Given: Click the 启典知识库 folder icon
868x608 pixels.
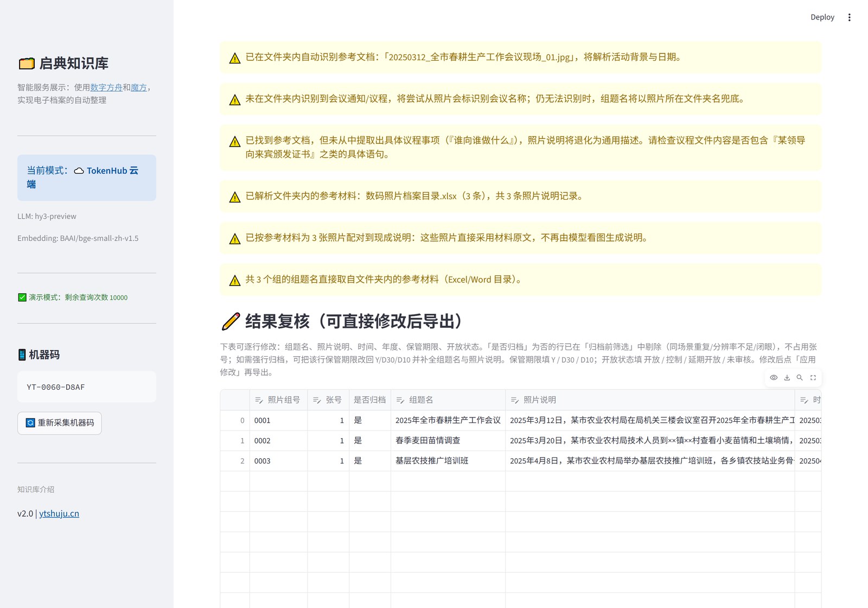Looking at the screenshot, I should (x=27, y=64).
